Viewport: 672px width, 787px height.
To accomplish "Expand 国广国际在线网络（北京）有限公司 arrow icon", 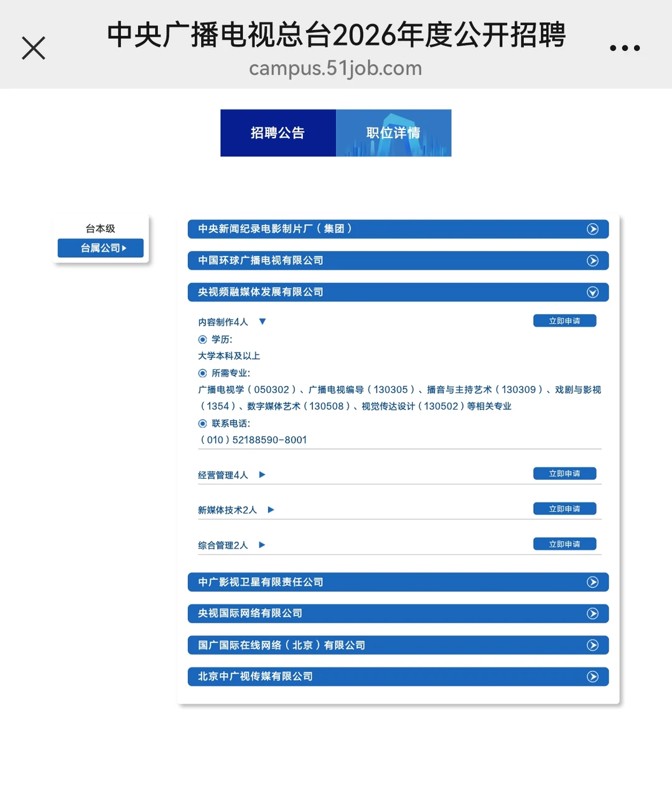I will click(x=592, y=645).
